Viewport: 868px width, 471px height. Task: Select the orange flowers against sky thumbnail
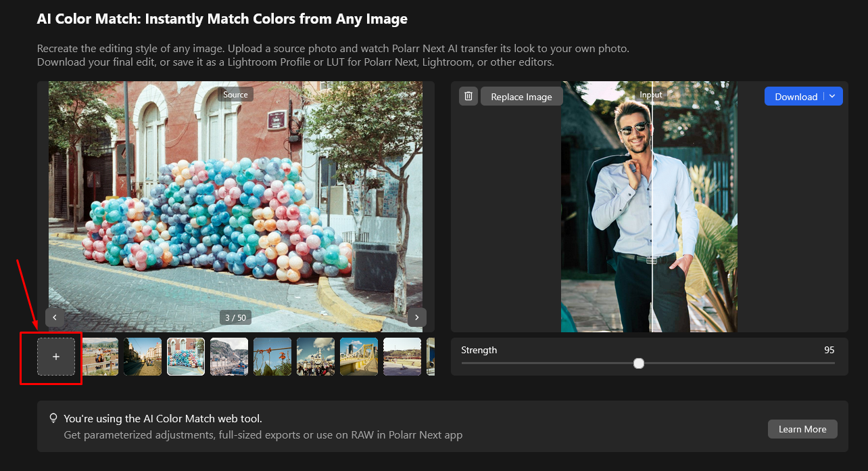pyautogui.click(x=272, y=357)
